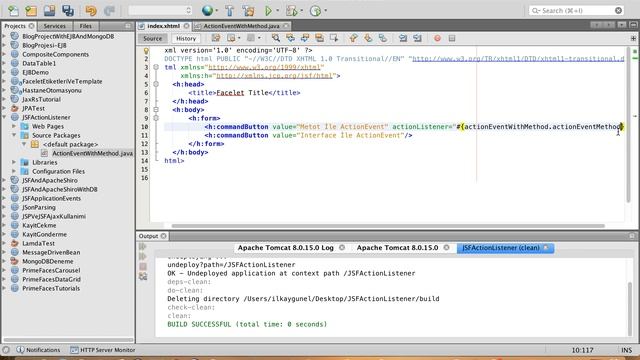Open the Debug Project dropdown arrow

coord(301,11)
